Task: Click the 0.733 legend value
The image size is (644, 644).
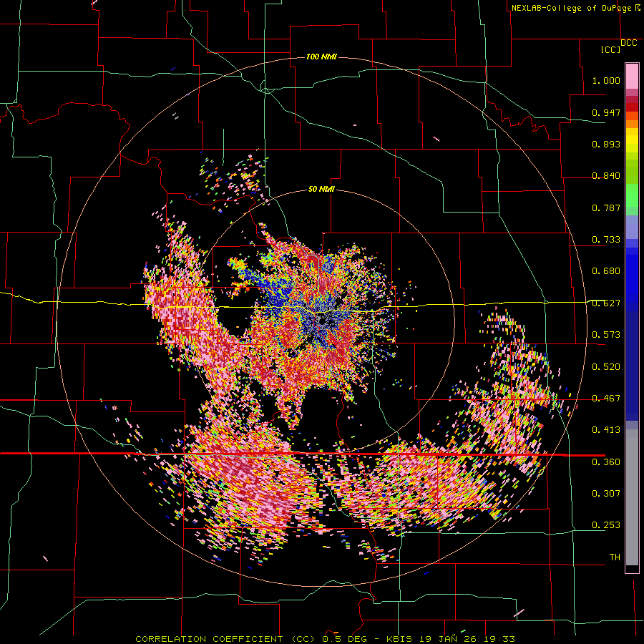Action: (x=606, y=240)
